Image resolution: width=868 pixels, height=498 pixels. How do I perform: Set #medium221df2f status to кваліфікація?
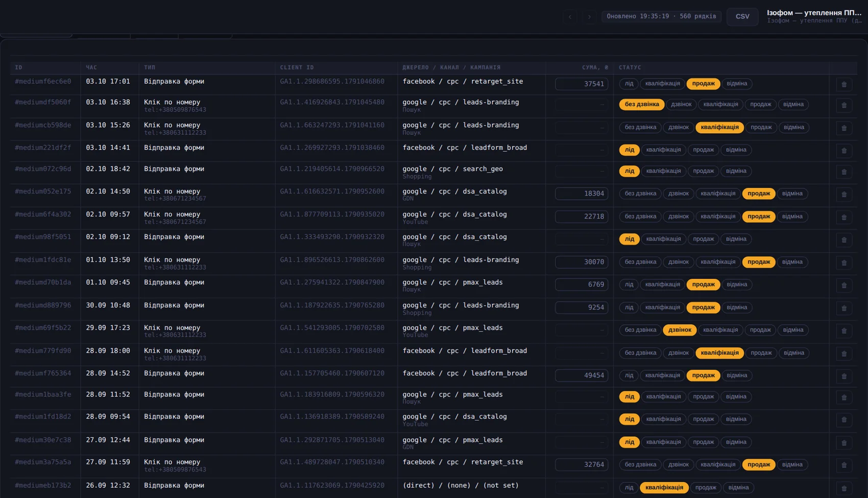[663, 150]
